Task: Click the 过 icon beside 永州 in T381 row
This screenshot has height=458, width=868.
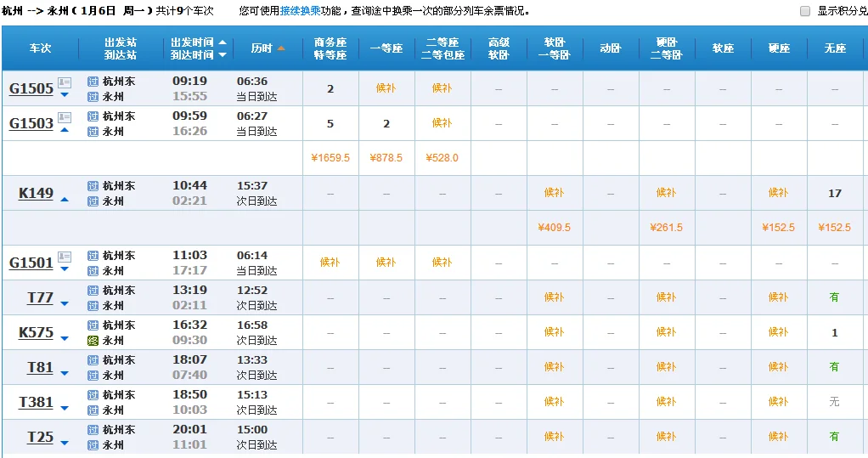Action: click(x=93, y=411)
